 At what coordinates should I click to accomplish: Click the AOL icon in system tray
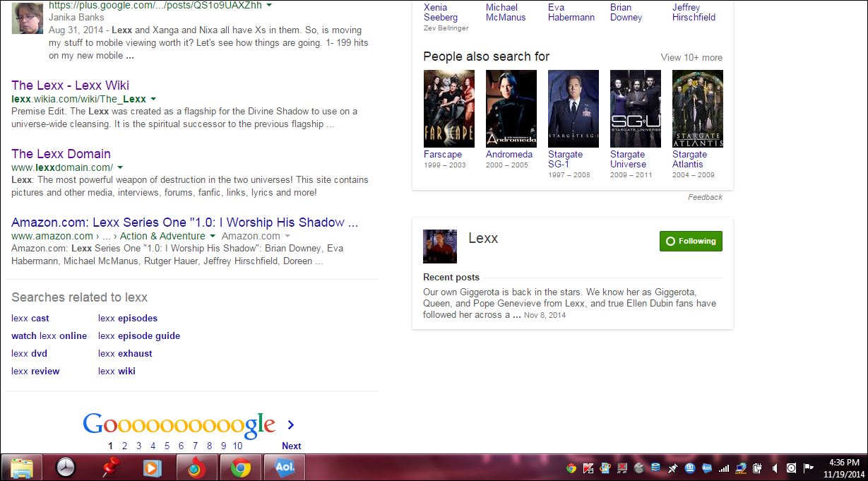[x=707, y=468]
